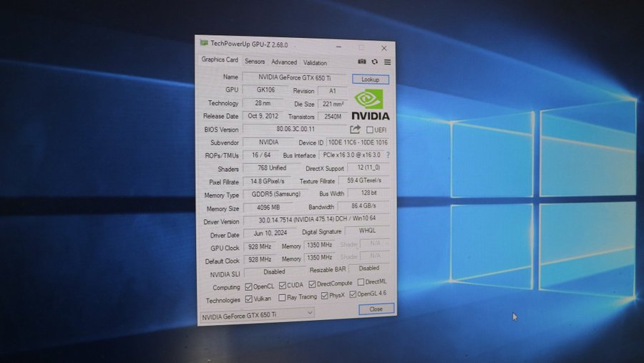The width and height of the screenshot is (644, 363).
Task: Click the Default Clock row Memory 1350 MHz field
Action: [x=319, y=257]
